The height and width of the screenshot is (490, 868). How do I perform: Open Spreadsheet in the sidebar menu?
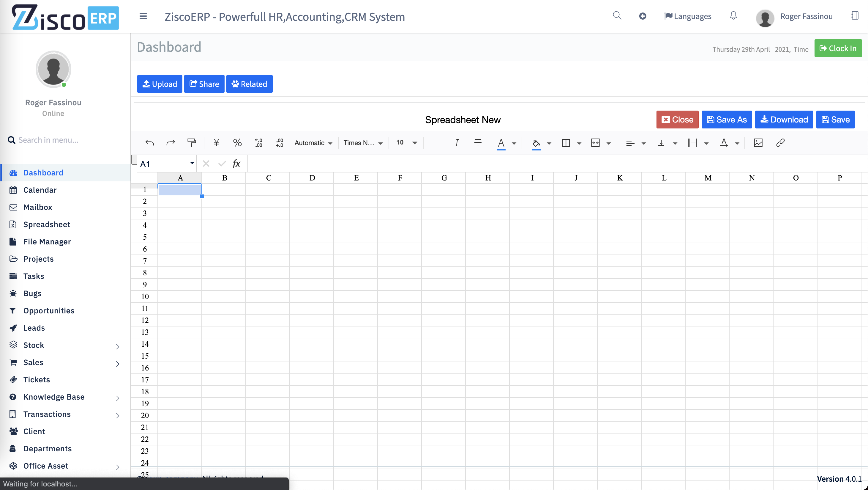47,224
